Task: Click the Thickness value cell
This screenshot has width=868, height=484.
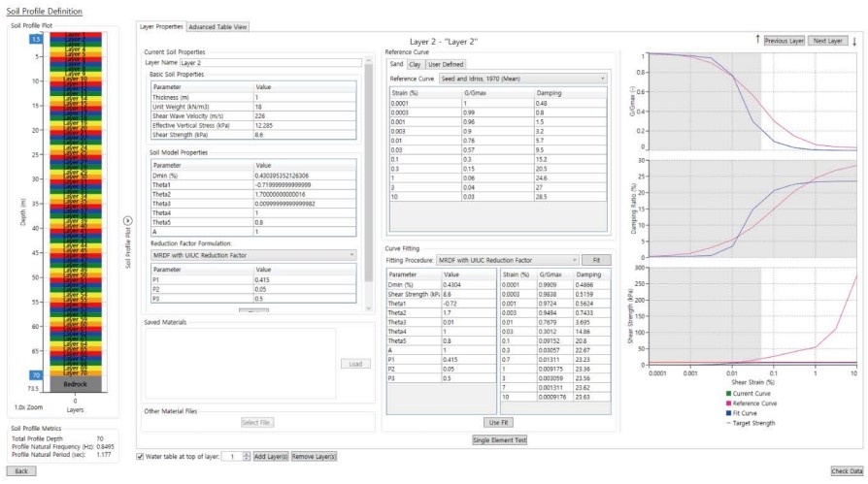Action: click(305, 97)
